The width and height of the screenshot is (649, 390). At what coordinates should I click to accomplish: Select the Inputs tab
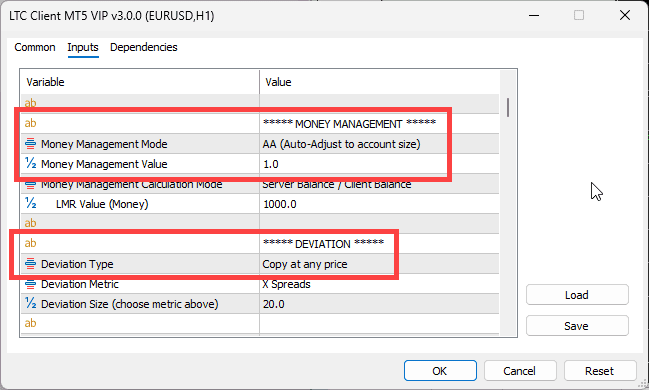(x=83, y=47)
